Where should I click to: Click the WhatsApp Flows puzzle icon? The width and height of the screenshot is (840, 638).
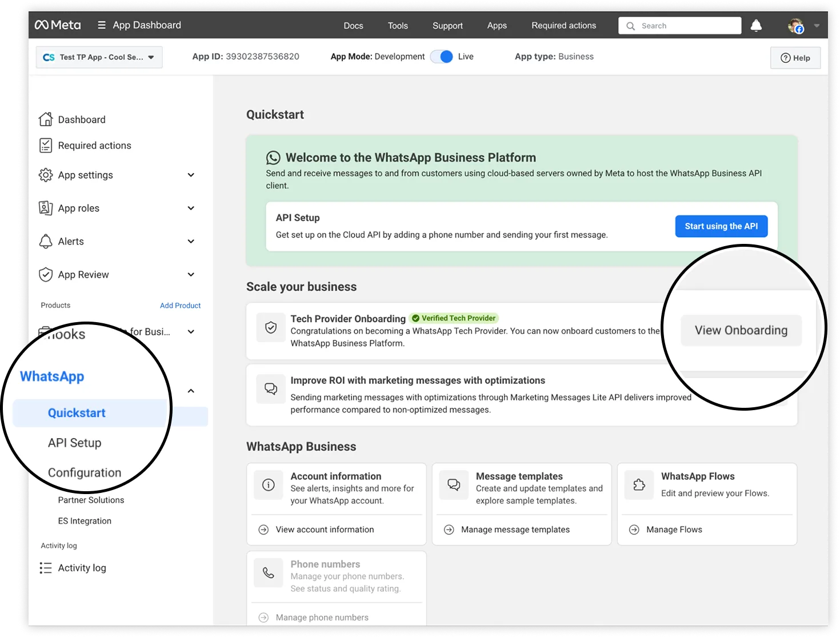click(x=639, y=485)
